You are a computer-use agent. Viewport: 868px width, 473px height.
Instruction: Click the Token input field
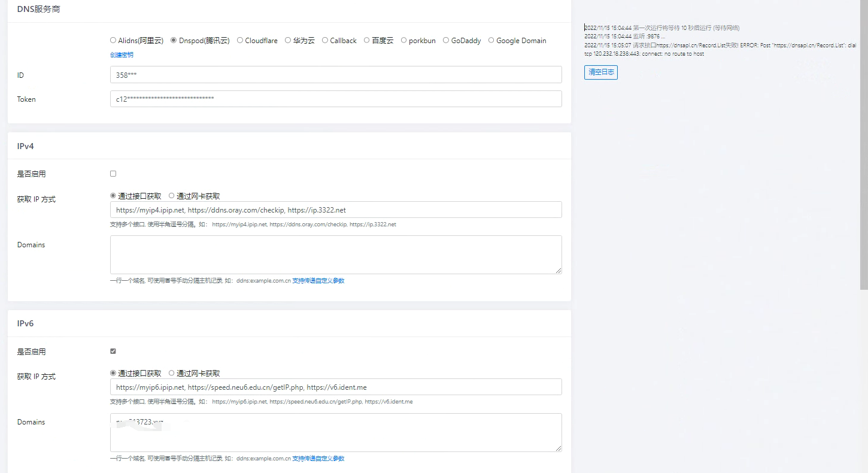[x=335, y=99]
